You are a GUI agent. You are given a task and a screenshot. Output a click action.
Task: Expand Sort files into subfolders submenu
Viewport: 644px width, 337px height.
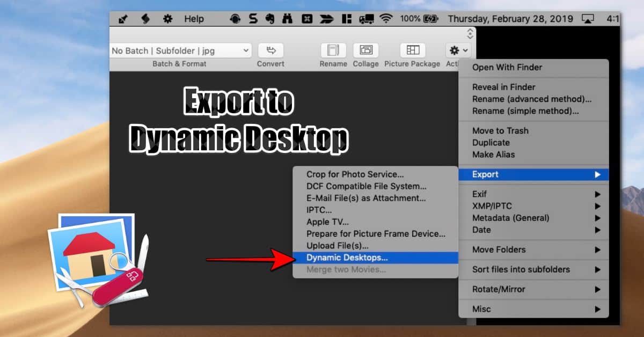(533, 269)
